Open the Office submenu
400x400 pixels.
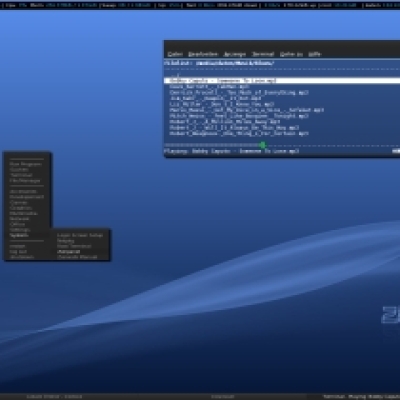coord(17,224)
